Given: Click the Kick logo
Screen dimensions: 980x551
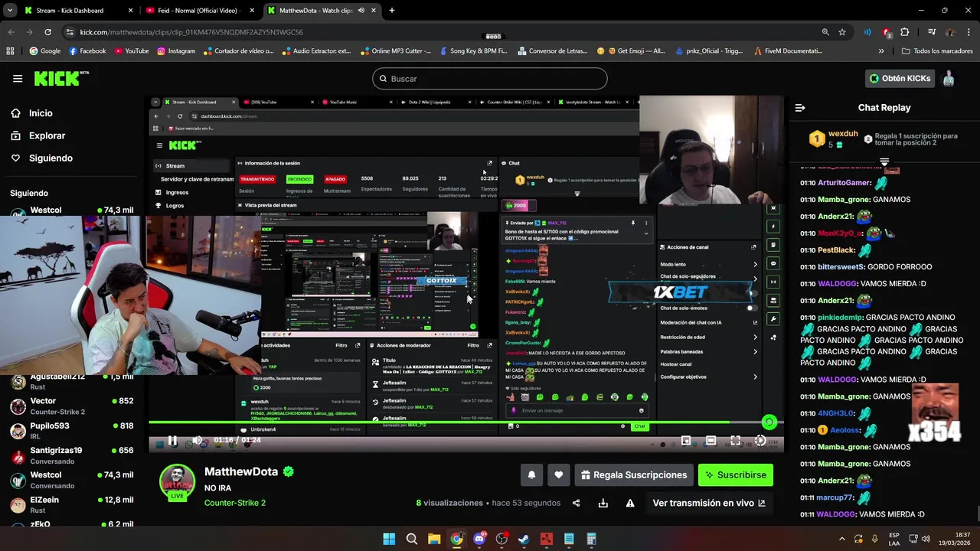Looking at the screenshot, I should [x=61, y=78].
